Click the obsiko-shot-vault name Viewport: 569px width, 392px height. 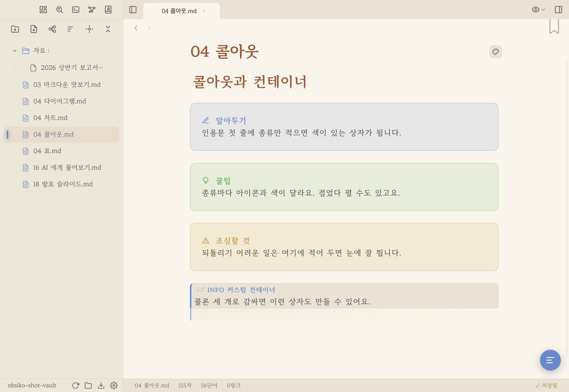[x=32, y=385]
